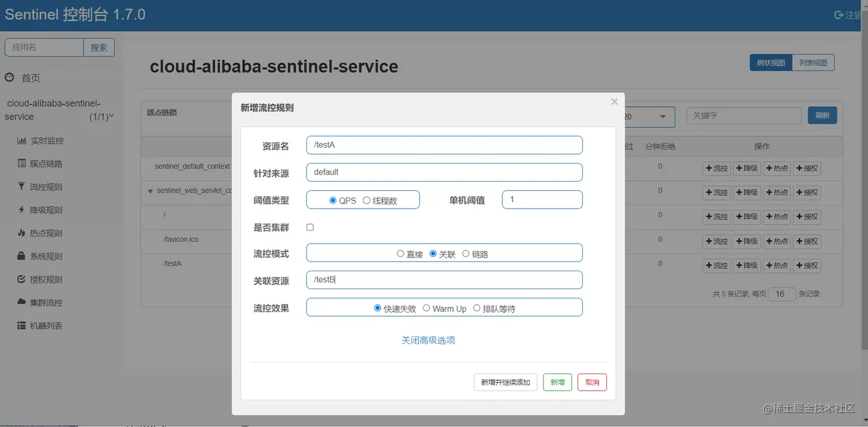Open the 热点规则 hotspot rules page
868x427 pixels.
(46, 233)
